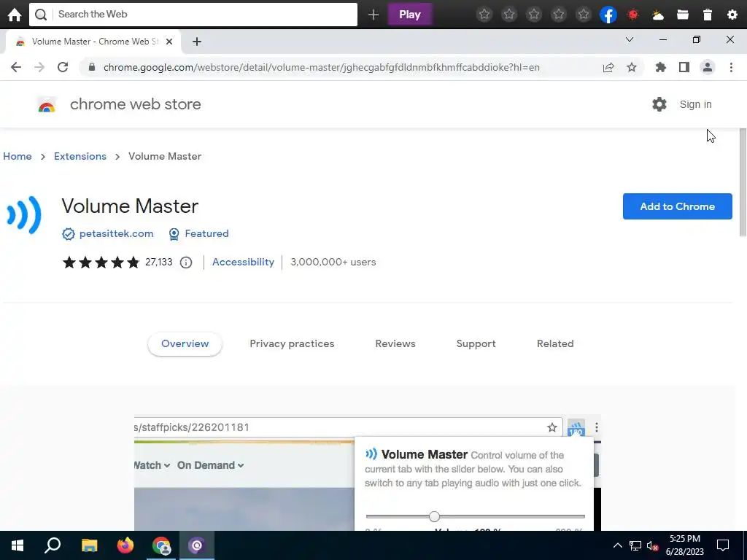Open top bar settings gear

click(x=732, y=15)
